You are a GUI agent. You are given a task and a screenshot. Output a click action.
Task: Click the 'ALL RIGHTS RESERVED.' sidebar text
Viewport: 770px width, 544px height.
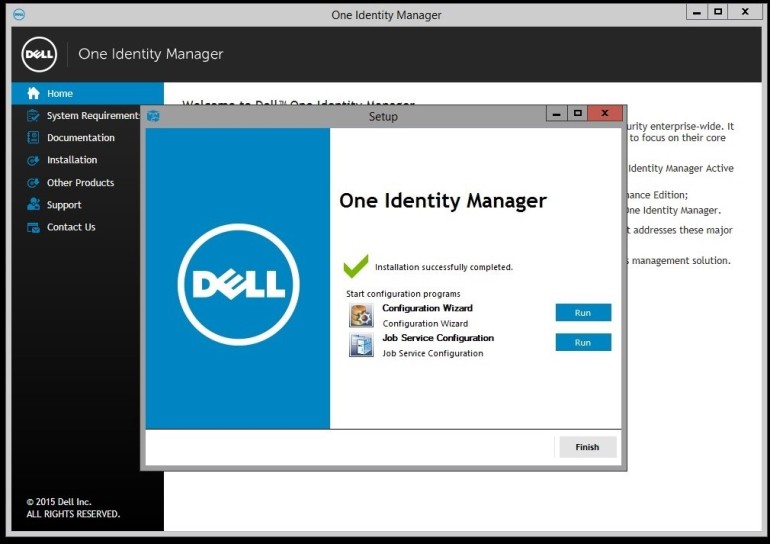tap(73, 514)
